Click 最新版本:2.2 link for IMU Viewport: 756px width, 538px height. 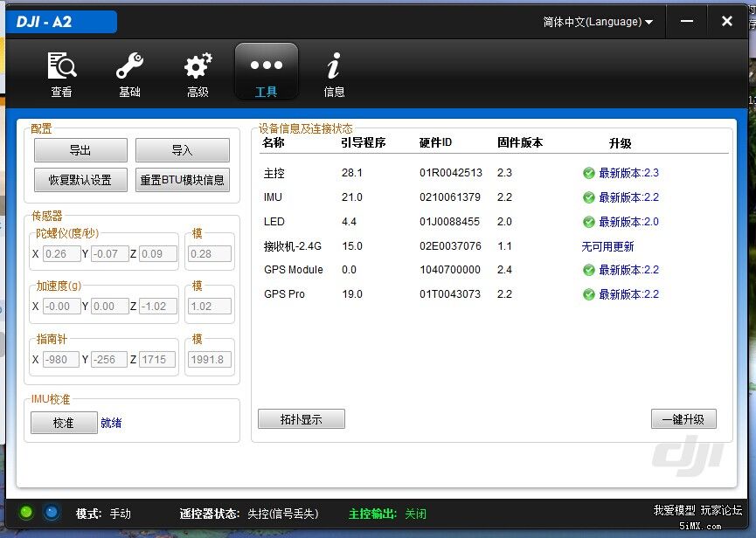(x=628, y=197)
